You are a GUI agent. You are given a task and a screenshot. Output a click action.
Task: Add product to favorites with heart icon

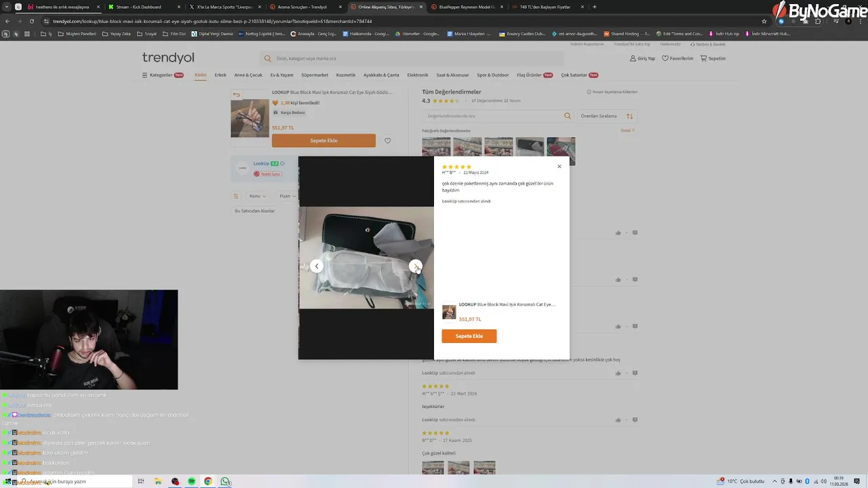(388, 141)
